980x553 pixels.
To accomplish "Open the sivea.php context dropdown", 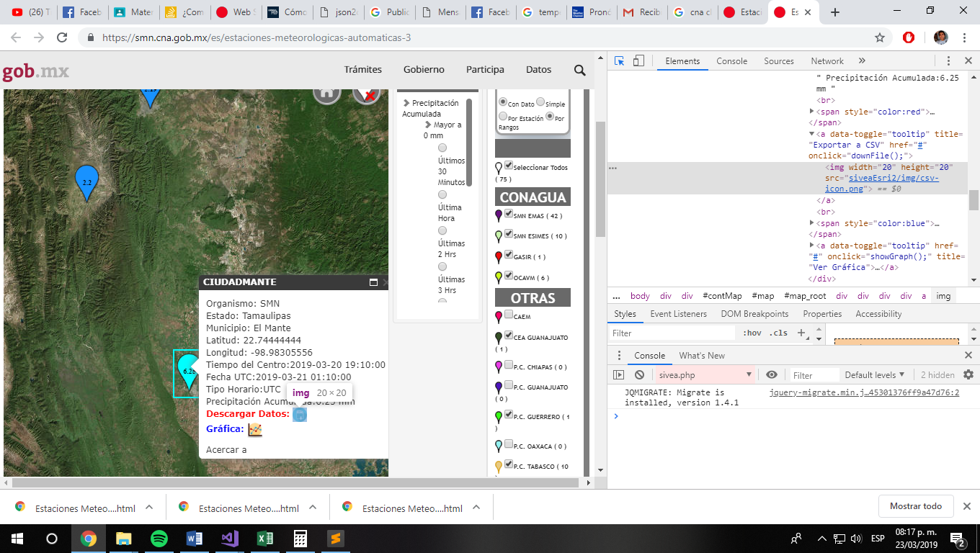I will point(705,375).
